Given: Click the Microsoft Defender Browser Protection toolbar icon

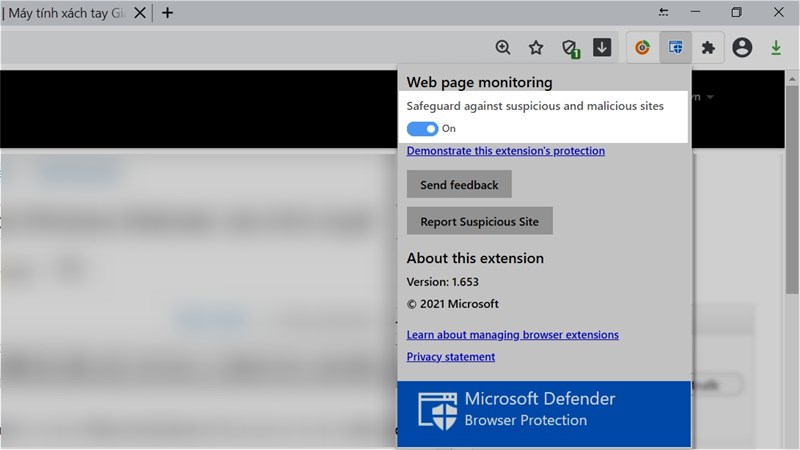Looking at the screenshot, I should [676, 47].
